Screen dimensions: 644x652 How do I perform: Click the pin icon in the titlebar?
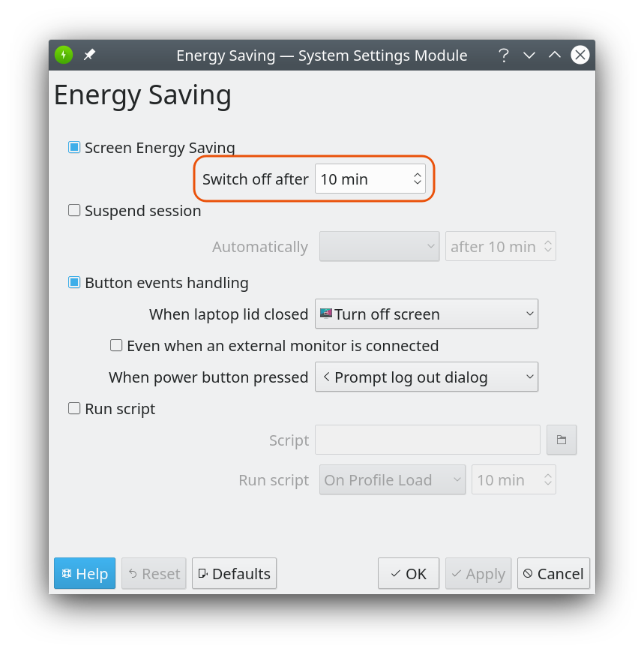(89, 55)
